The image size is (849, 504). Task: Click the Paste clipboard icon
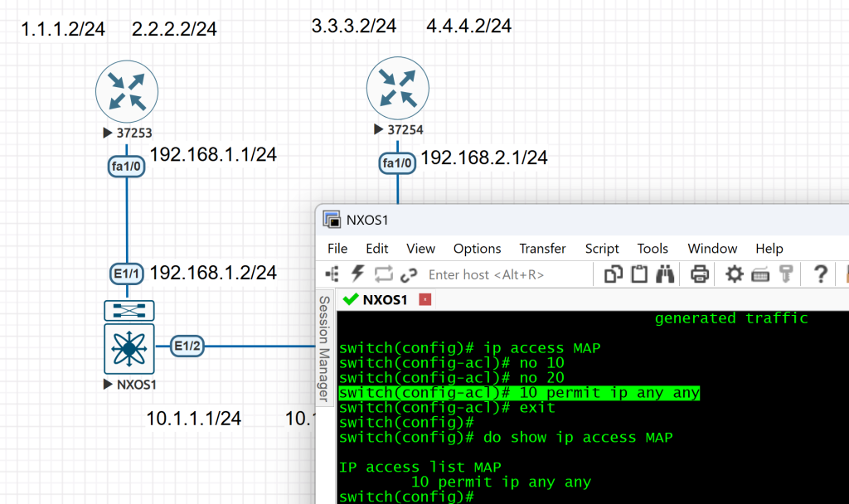[639, 274]
